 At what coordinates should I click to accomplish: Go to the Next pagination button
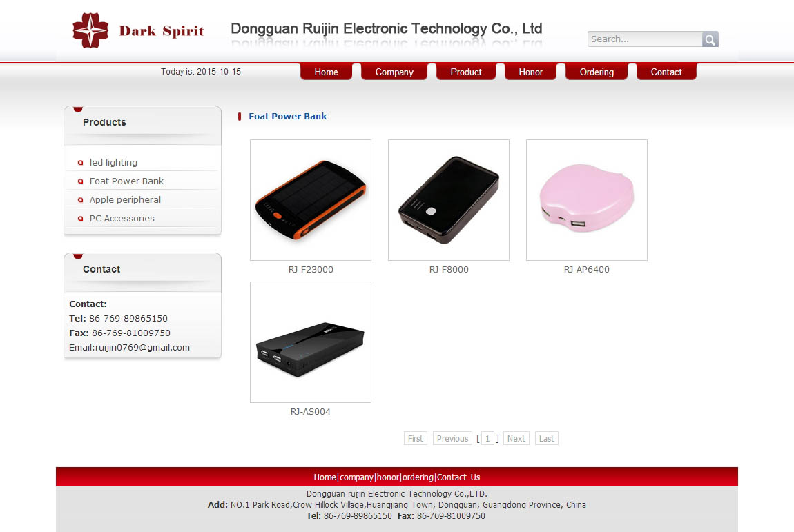(516, 438)
